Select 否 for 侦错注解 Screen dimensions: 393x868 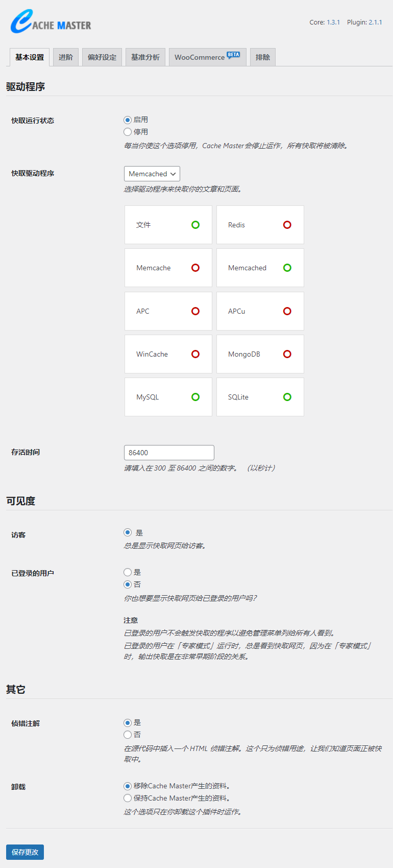point(128,735)
